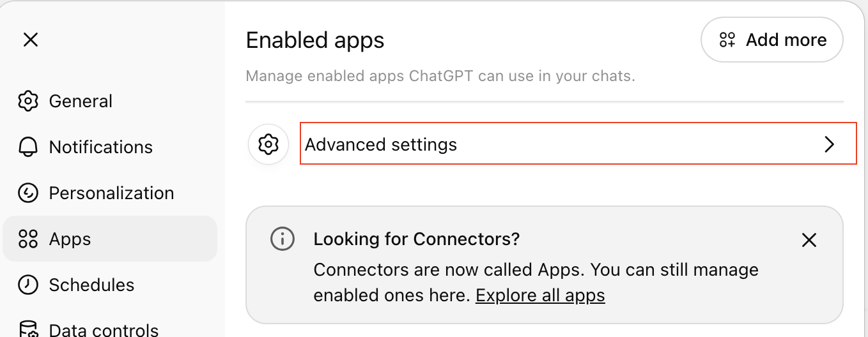This screenshot has width=868, height=337.
Task: Open the Notifications settings section
Action: [x=101, y=147]
